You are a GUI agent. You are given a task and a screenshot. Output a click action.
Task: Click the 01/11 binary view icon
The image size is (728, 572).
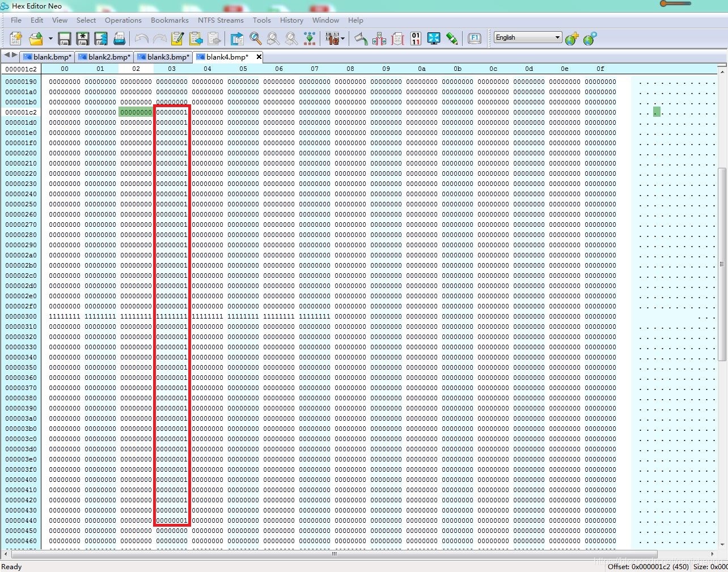416,39
